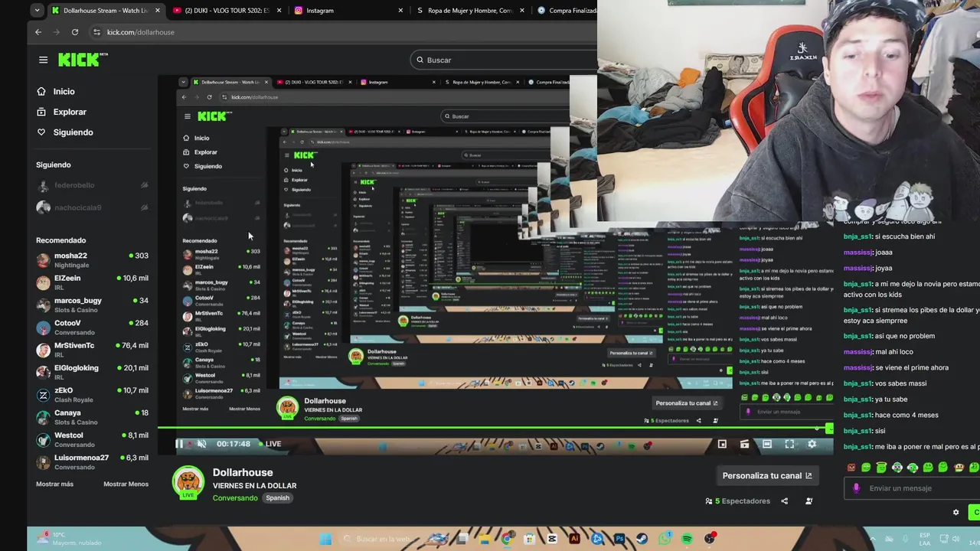Image resolution: width=980 pixels, height=551 pixels.
Task: Open recommended channel Luisormeno27
Action: 92,461
